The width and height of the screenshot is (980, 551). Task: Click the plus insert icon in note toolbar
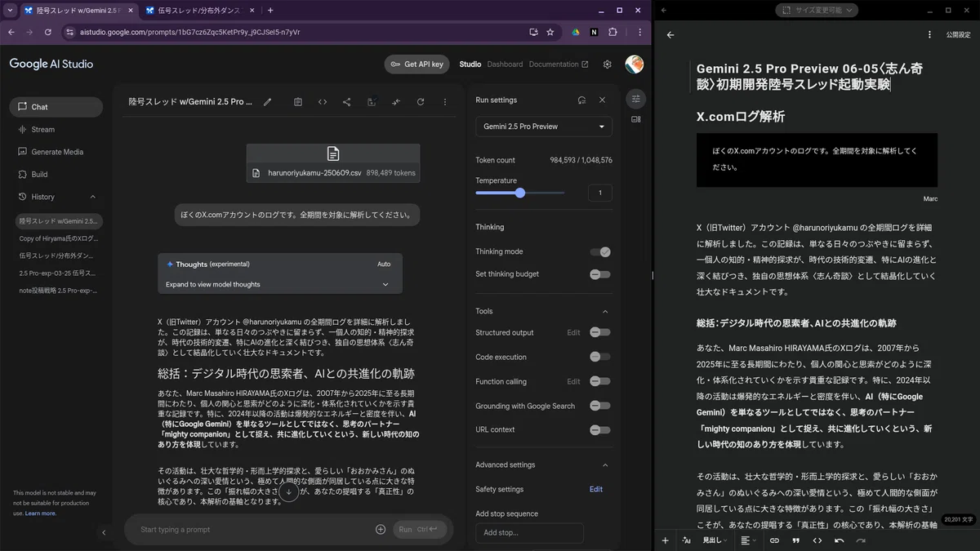pyautogui.click(x=666, y=540)
